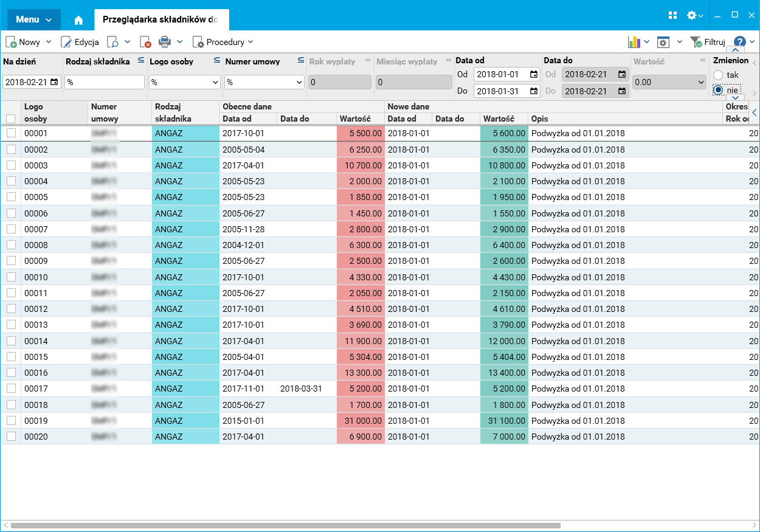Click the delete record icon with red X
760x532 pixels.
145,42
